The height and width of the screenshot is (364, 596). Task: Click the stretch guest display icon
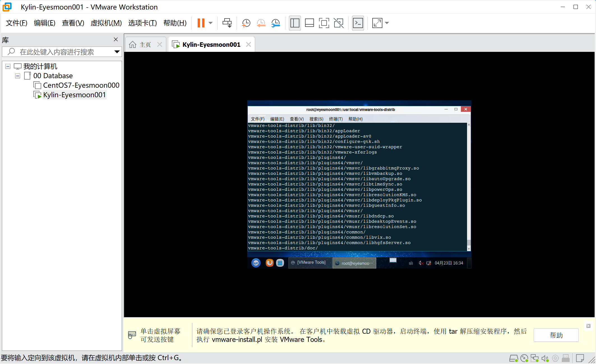pos(377,23)
